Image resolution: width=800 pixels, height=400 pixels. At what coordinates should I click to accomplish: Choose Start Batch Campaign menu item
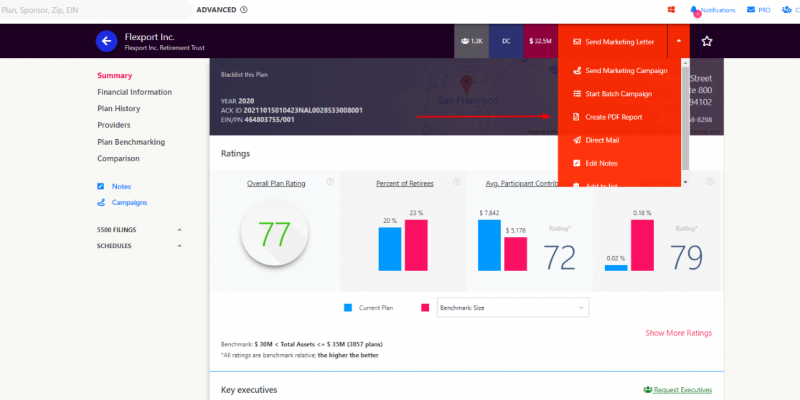[618, 94]
